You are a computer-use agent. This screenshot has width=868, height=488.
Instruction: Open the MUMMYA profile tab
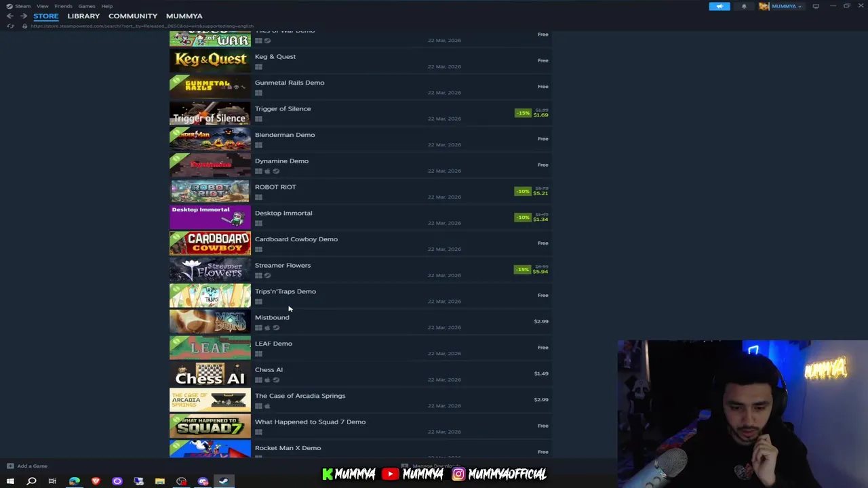[x=184, y=16]
